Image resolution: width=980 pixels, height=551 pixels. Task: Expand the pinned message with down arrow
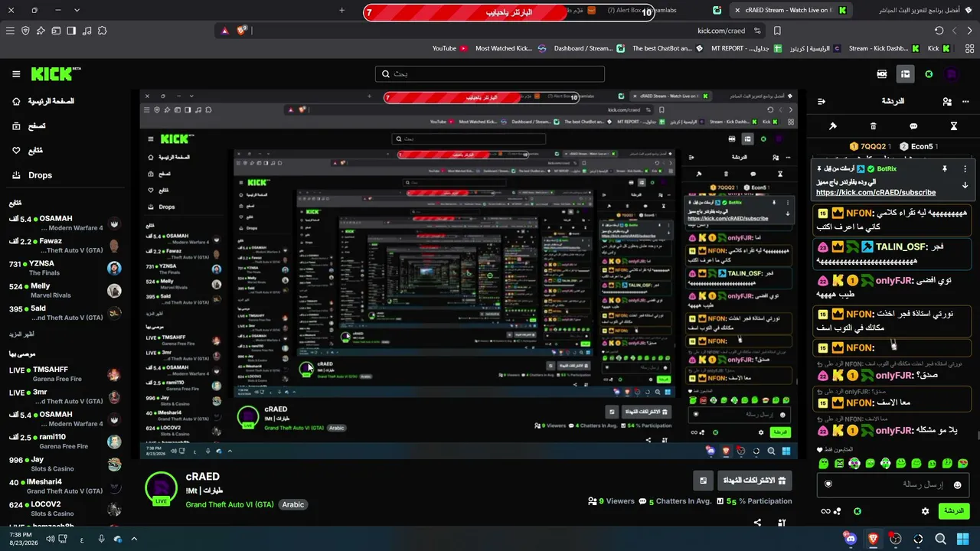click(965, 185)
